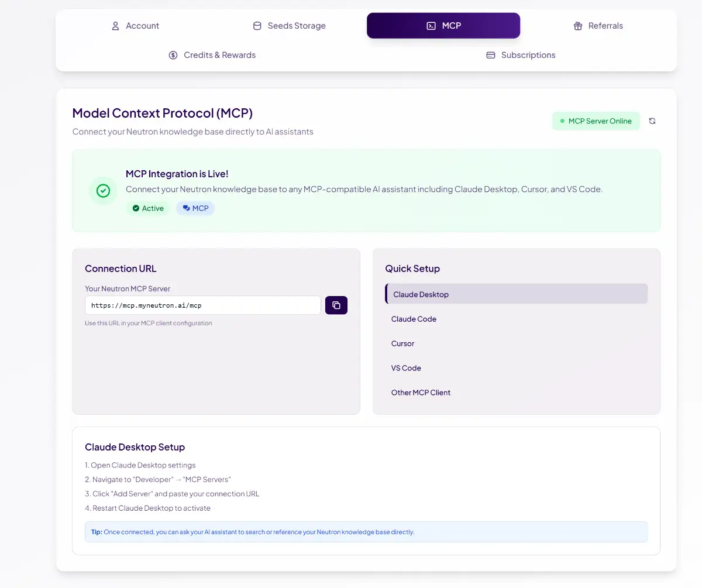Select the MCP tab
The image size is (702, 588).
tap(443, 26)
